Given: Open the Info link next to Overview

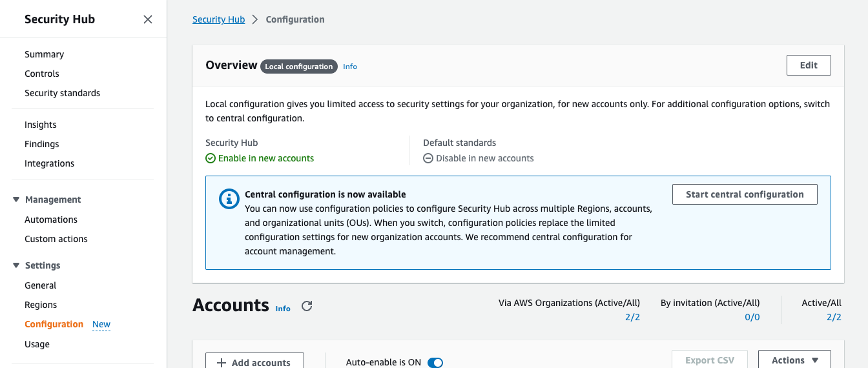Looking at the screenshot, I should click(350, 66).
